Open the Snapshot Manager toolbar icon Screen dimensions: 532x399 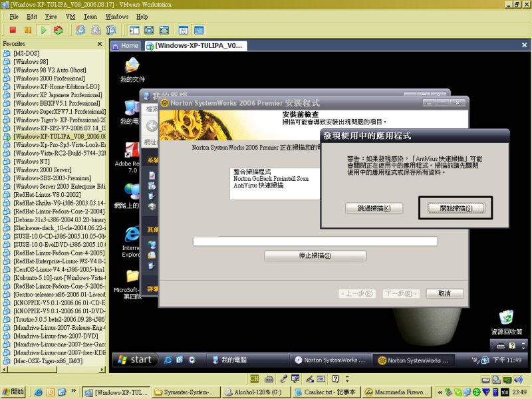[x=111, y=30]
